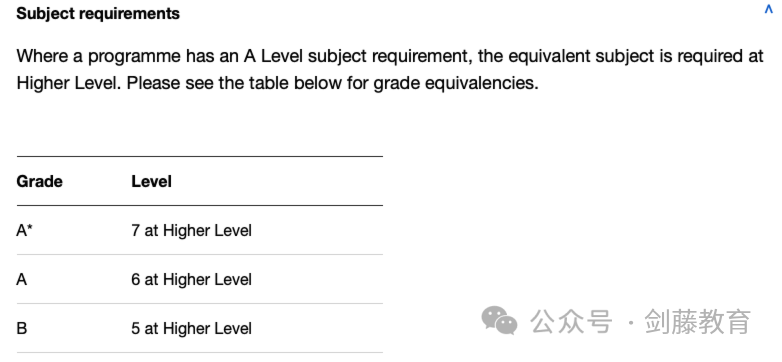
Task: Click the A* grade cell
Action: (23, 230)
